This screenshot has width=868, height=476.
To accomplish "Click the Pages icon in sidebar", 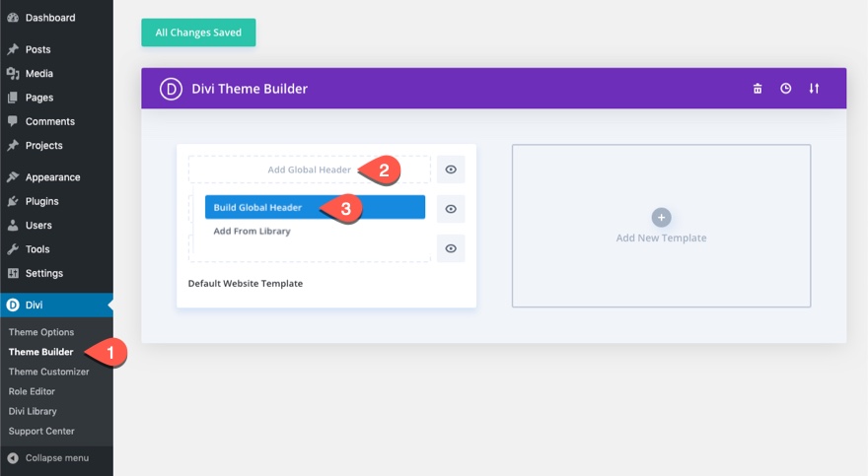I will (13, 98).
